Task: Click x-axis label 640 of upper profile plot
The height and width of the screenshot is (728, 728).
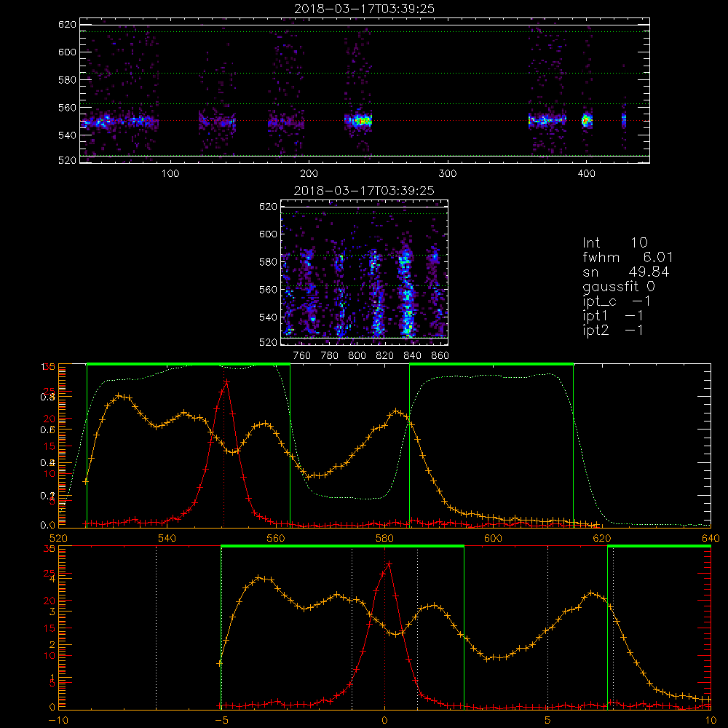Action: tap(711, 538)
